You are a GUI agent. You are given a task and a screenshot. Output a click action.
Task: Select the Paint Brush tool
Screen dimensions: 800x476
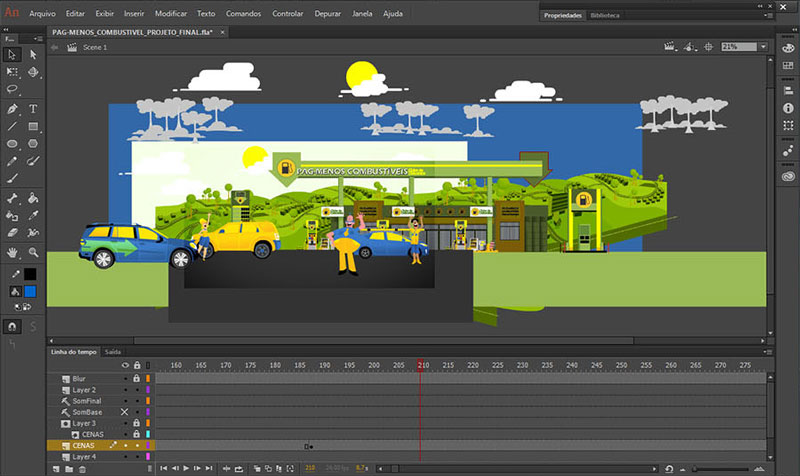(33, 161)
